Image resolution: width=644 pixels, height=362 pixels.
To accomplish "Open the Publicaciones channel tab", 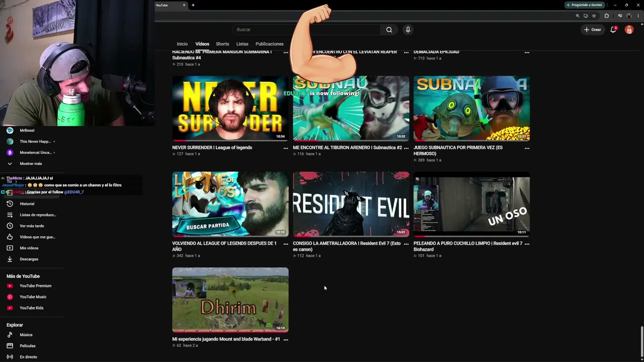I will (269, 44).
